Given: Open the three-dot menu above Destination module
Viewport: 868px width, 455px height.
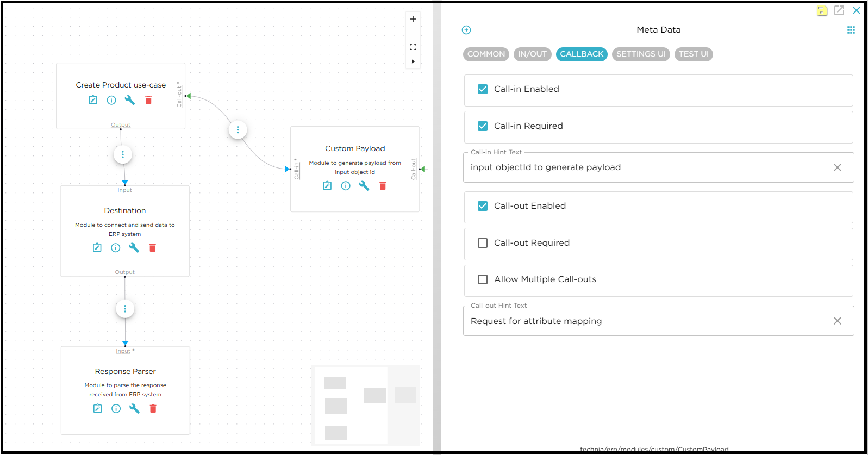Looking at the screenshot, I should click(123, 155).
